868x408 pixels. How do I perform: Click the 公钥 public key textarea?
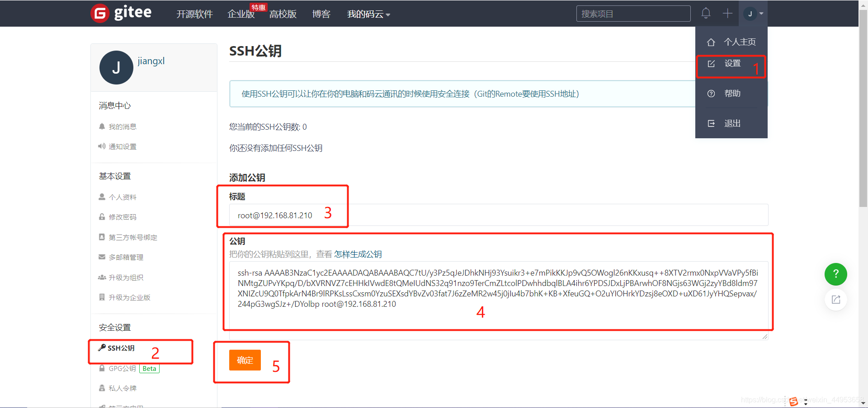tap(499, 300)
